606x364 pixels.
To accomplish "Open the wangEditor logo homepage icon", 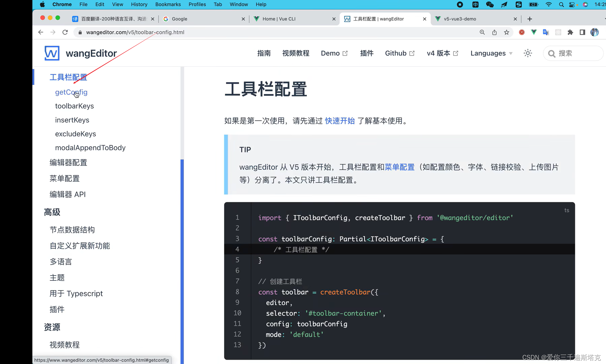I will click(52, 53).
